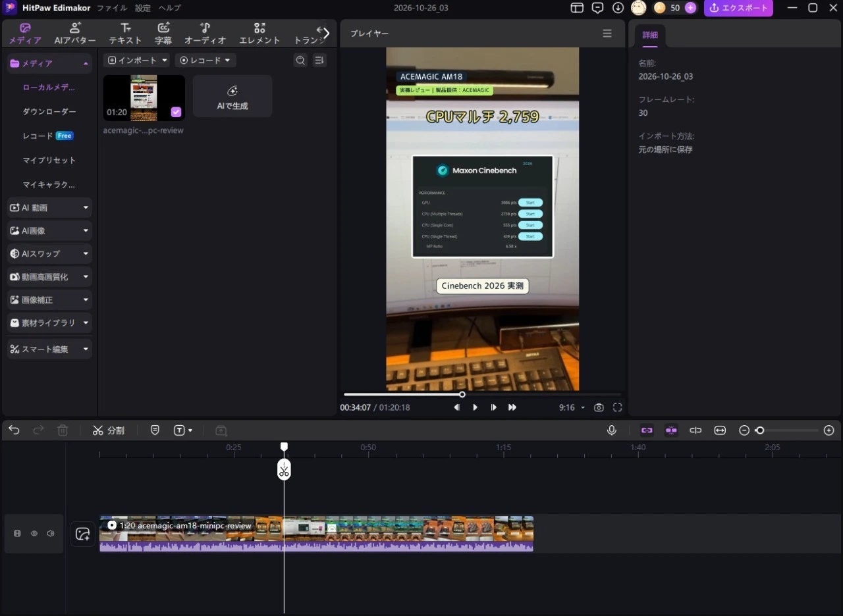843x616 pixels.
Task: Take a snapshot with the camera icon
Action: (x=599, y=407)
